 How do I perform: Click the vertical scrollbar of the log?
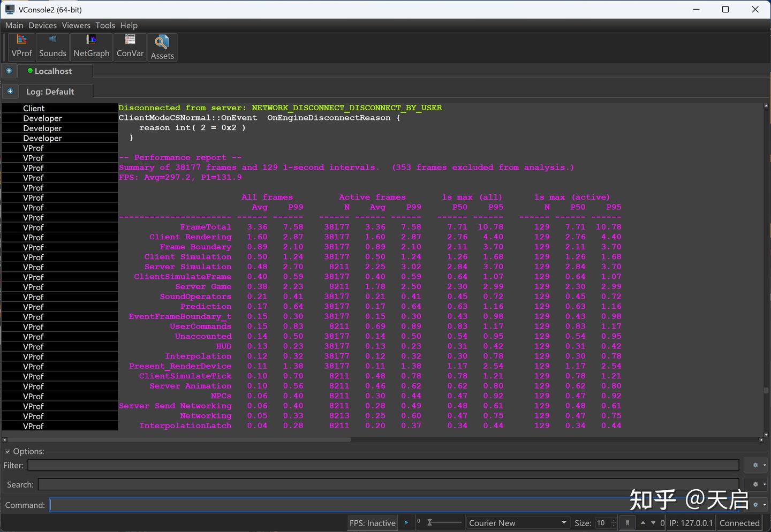pyautogui.click(x=766, y=391)
